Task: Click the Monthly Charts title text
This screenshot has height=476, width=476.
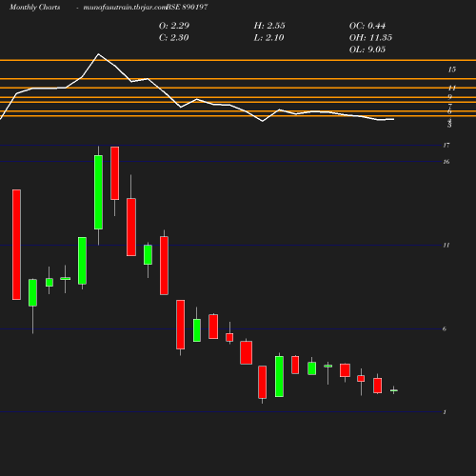Action: (x=35, y=7)
